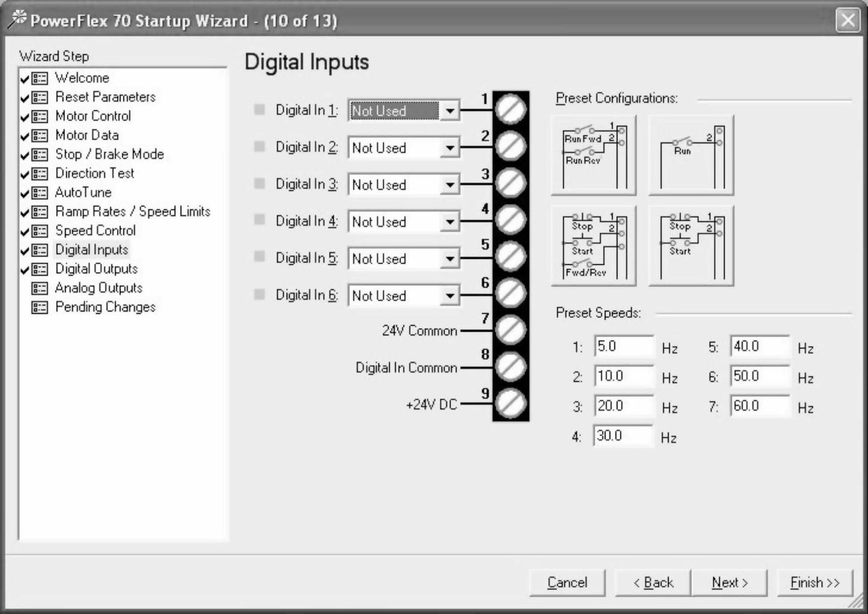Screen dimensions: 868x614
Task: Click the Preset Speed 1 field showing 5.0
Action: (624, 347)
